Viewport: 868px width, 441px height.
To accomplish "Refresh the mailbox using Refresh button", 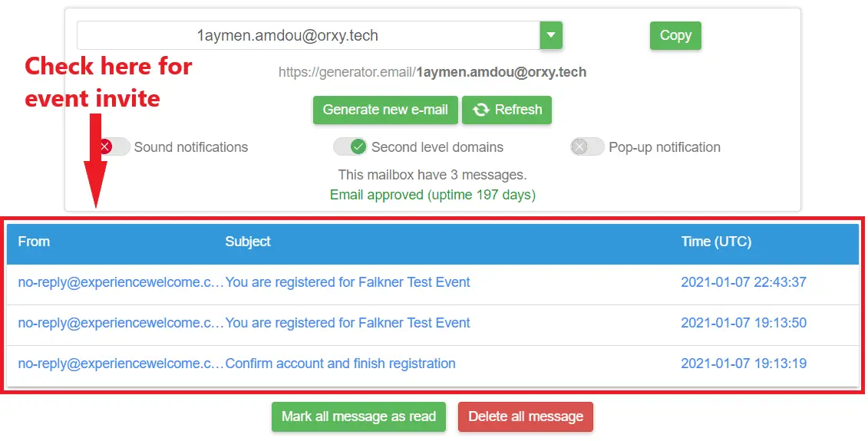I will (507, 110).
